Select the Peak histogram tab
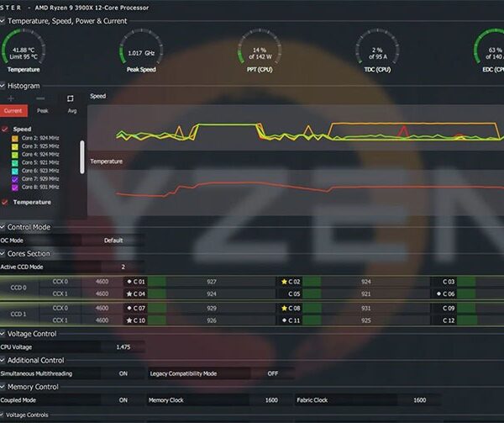The width and height of the screenshot is (504, 423). click(43, 111)
